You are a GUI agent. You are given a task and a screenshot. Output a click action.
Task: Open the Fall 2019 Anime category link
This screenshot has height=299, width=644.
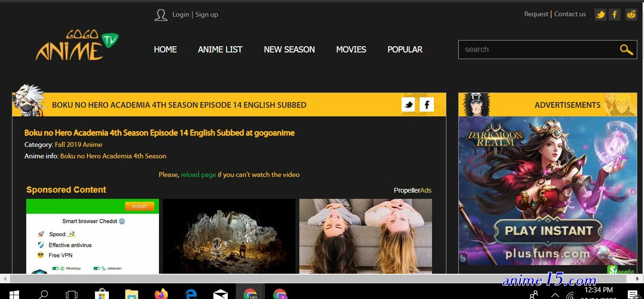pyautogui.click(x=78, y=144)
